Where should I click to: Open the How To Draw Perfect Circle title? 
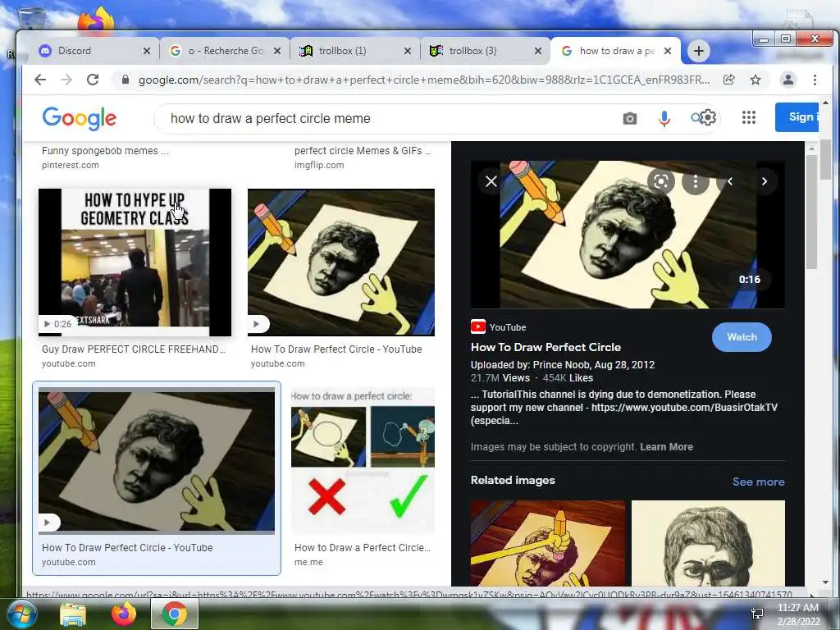[546, 347]
